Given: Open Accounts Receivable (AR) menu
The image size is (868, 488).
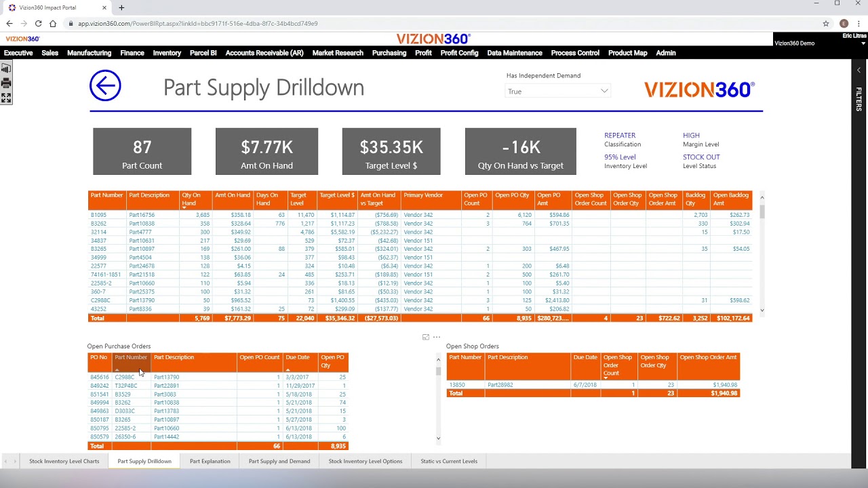Looking at the screenshot, I should 264,53.
